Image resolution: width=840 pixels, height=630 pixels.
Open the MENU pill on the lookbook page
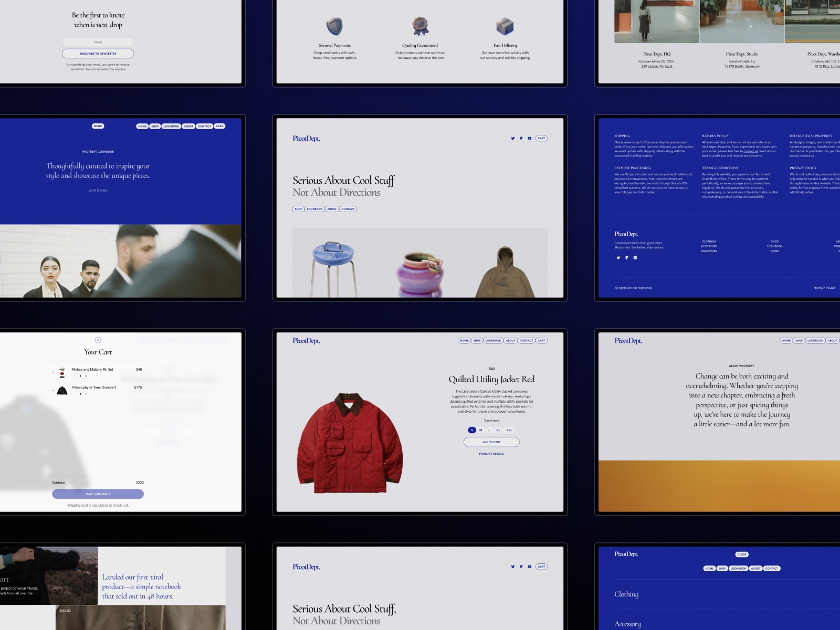[x=98, y=126]
